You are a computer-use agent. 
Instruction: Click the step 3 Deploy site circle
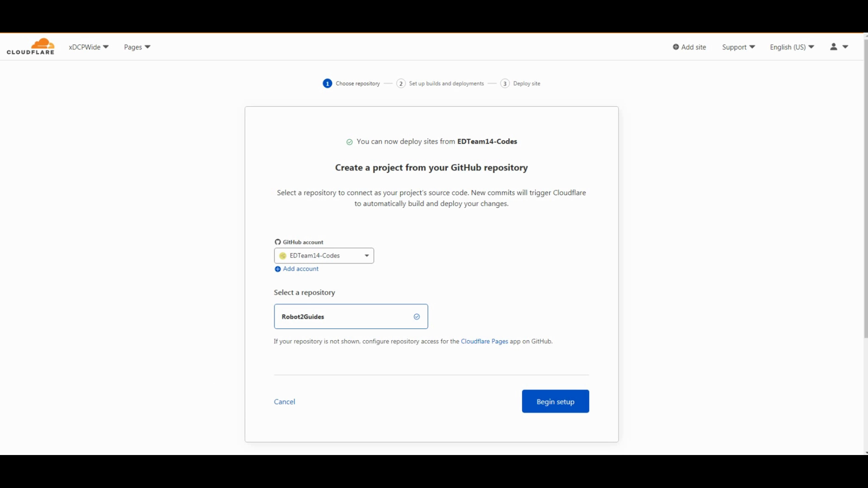[505, 84]
